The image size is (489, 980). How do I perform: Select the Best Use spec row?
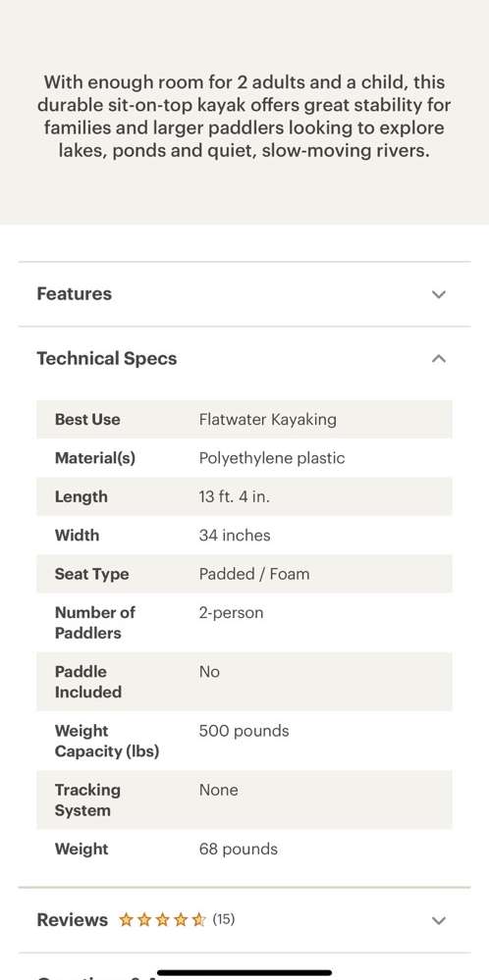coord(244,420)
